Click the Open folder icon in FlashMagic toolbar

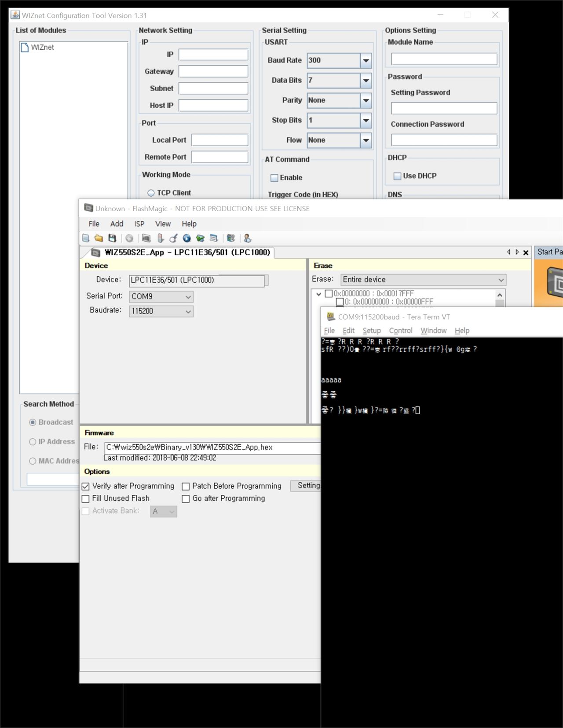point(99,238)
